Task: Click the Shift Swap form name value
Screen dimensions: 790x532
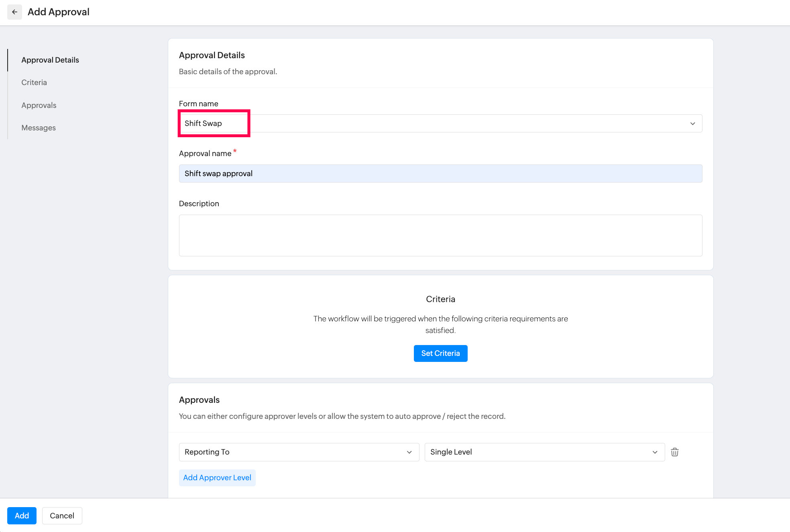Action: tap(203, 124)
